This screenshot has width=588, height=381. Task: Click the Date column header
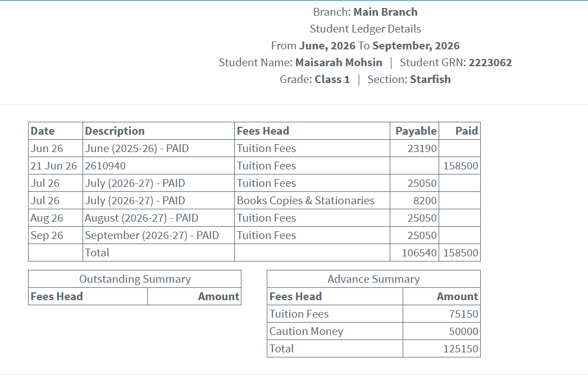pyautogui.click(x=42, y=131)
